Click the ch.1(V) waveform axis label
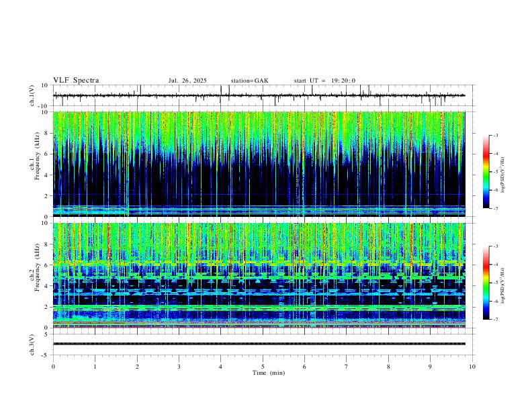The width and height of the screenshot is (532, 411). pyautogui.click(x=33, y=95)
